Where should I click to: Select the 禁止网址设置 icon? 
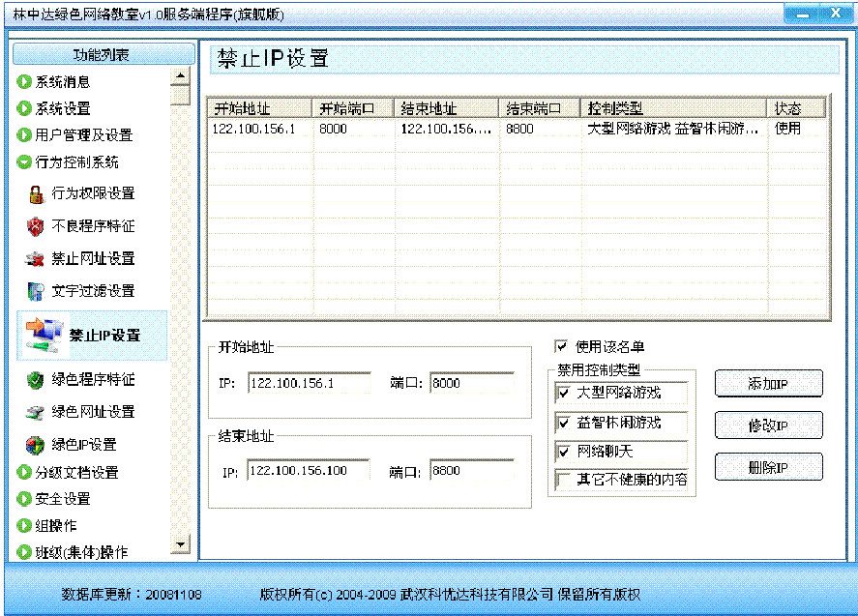[x=36, y=259]
